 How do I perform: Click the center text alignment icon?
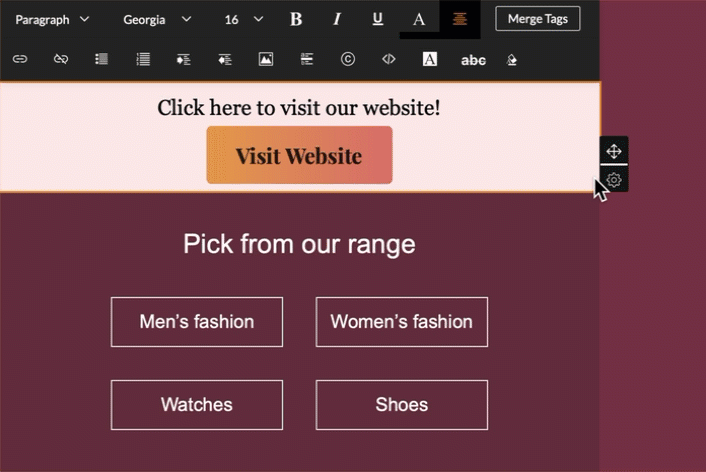[x=459, y=19]
